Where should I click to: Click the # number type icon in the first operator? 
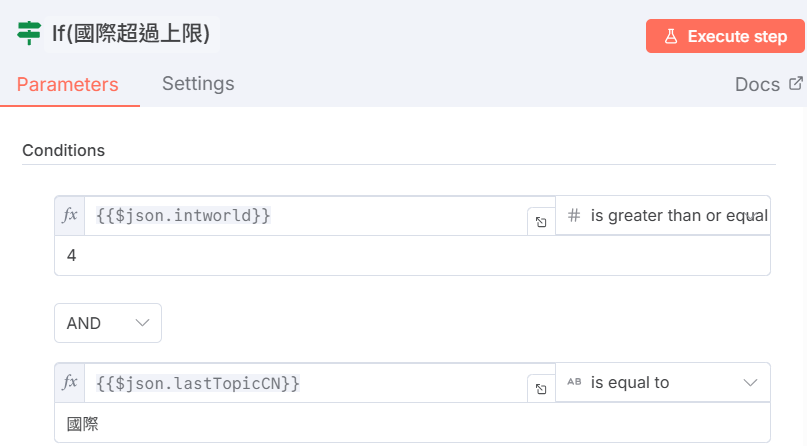(x=574, y=215)
